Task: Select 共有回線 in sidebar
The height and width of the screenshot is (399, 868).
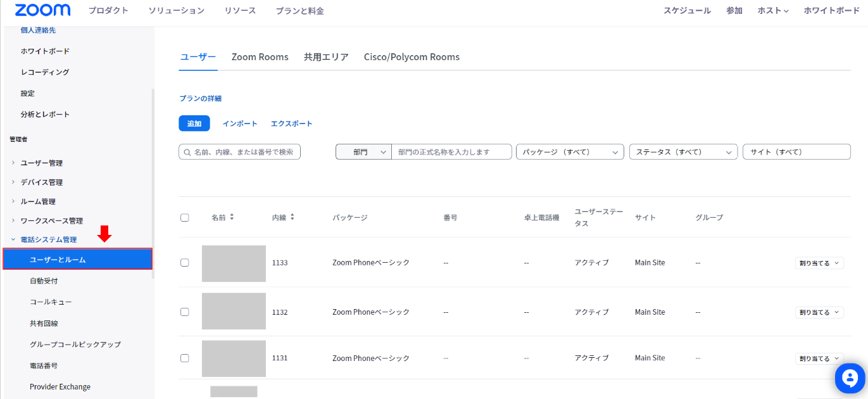Action: pyautogui.click(x=44, y=323)
